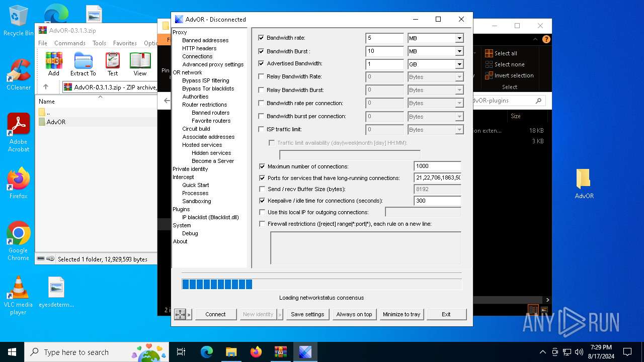Open WinRAR from taskbar

tap(280, 352)
